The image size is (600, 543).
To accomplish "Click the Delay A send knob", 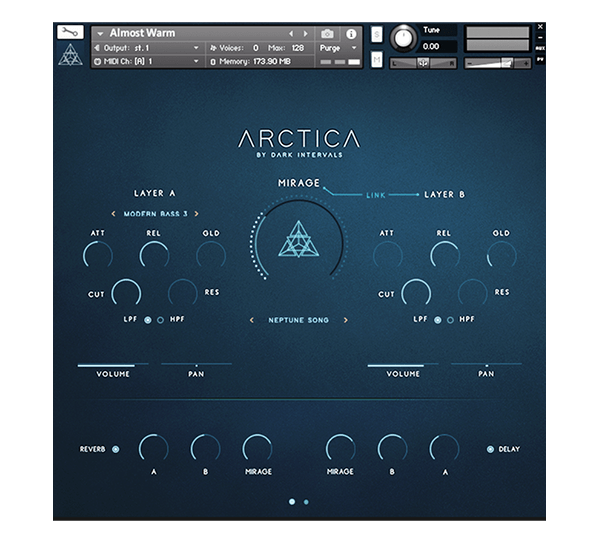I will 445,448.
